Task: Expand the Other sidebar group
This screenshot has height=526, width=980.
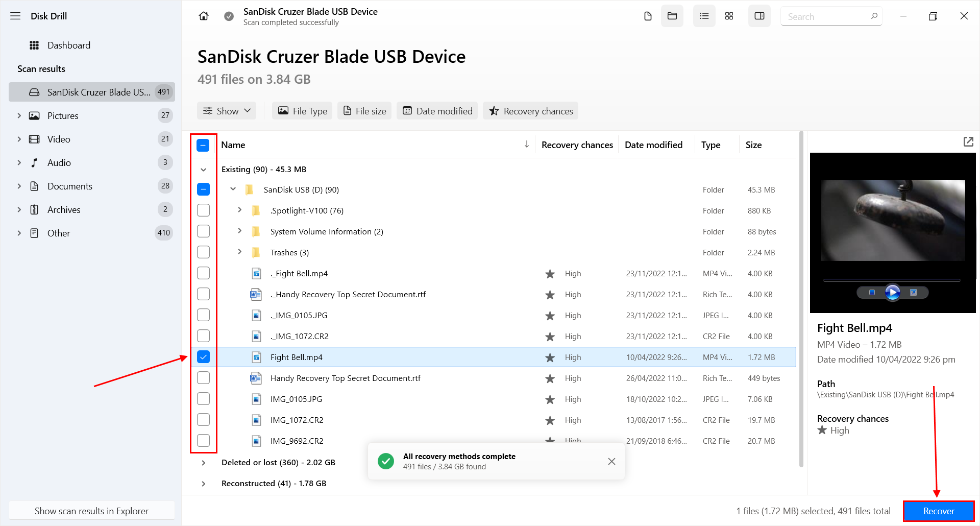Action: [x=19, y=233]
